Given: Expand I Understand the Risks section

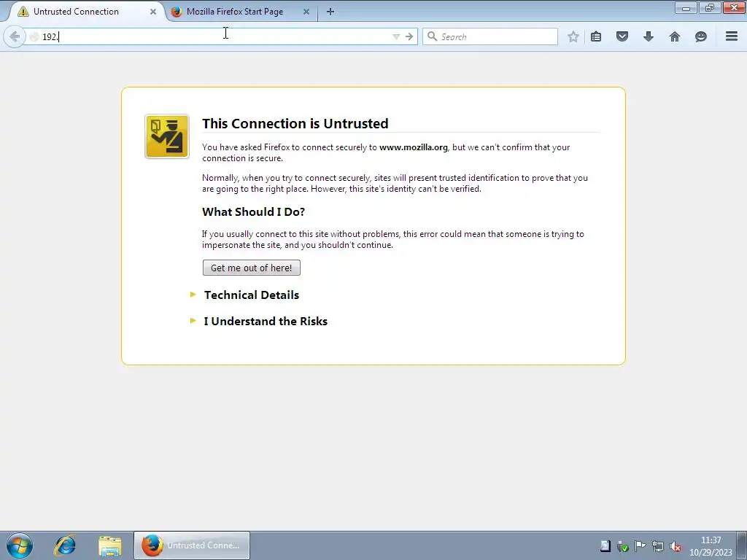Looking at the screenshot, I should click(266, 321).
